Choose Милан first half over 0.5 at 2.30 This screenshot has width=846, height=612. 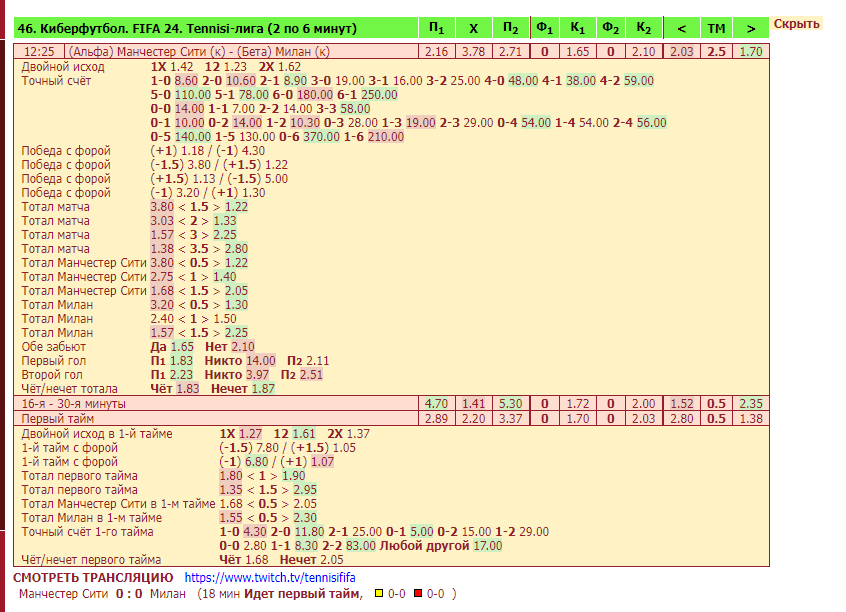pyautogui.click(x=305, y=518)
